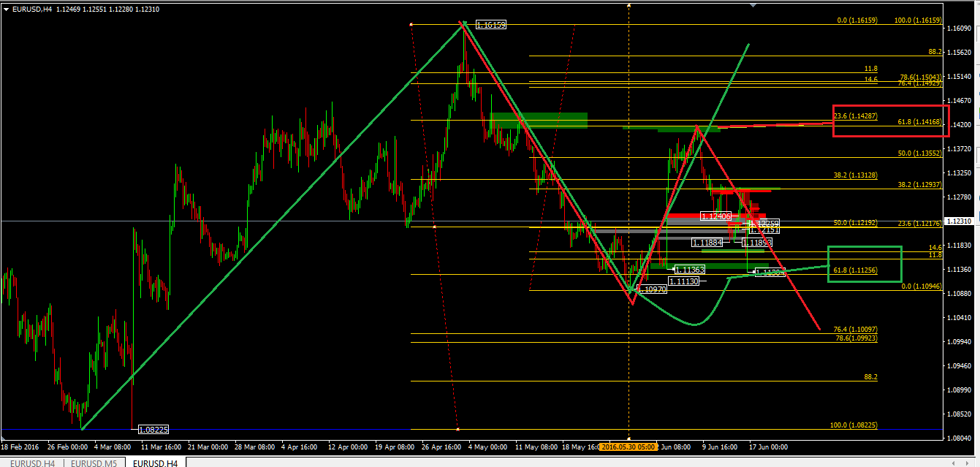
Task: Select the Fibonacci level 78.6(1.15043)
Action: (x=921, y=77)
